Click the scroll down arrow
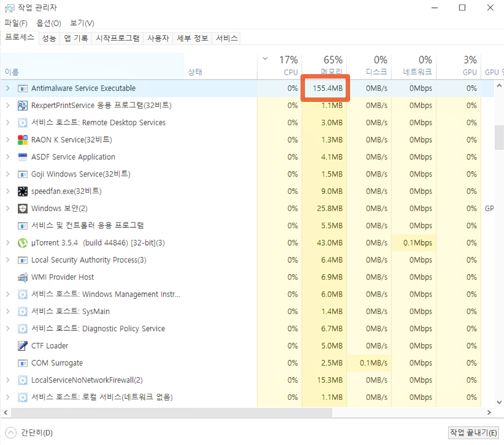 tap(499, 402)
